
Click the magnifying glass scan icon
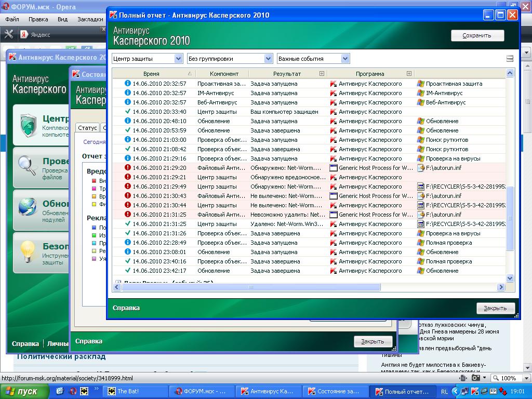click(x=27, y=166)
